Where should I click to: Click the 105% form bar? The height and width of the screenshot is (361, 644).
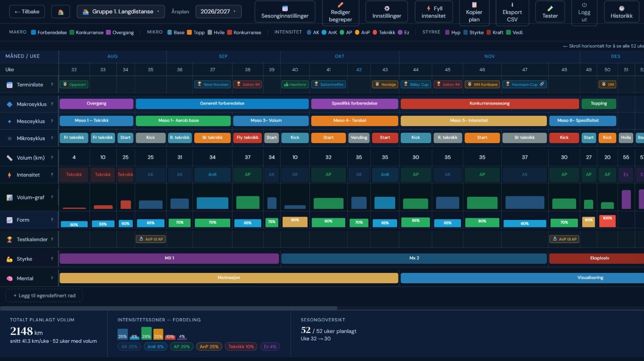pos(607,221)
